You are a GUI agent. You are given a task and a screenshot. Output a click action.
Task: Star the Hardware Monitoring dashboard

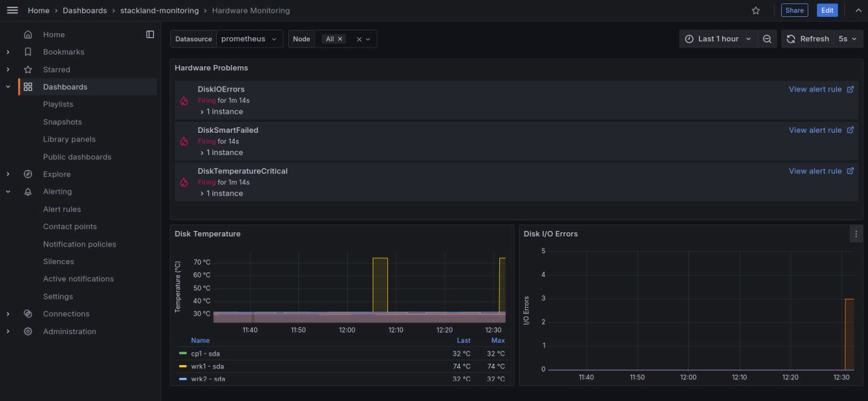755,10
